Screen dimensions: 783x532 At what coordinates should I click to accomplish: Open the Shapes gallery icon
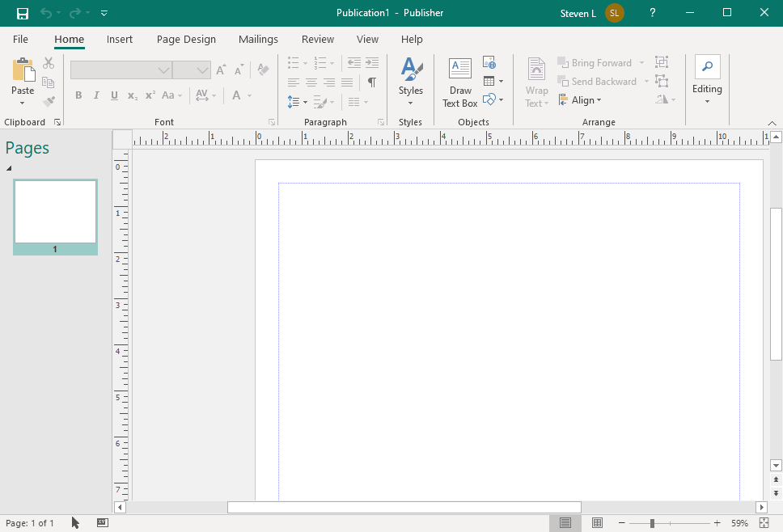click(x=489, y=100)
